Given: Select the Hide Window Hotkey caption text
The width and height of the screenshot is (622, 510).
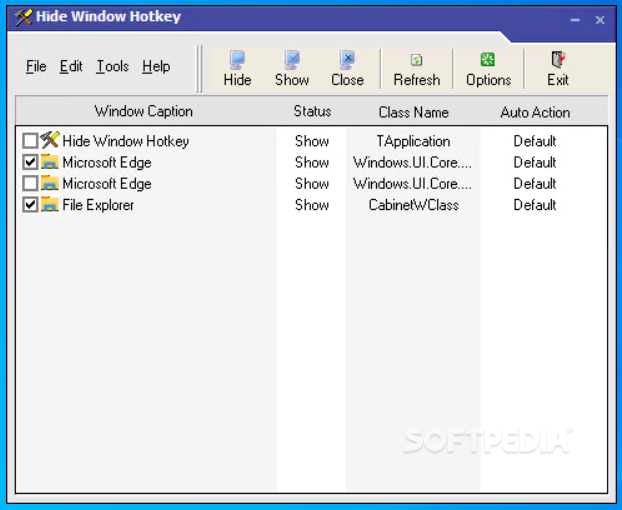Looking at the screenshot, I should pyautogui.click(x=126, y=141).
